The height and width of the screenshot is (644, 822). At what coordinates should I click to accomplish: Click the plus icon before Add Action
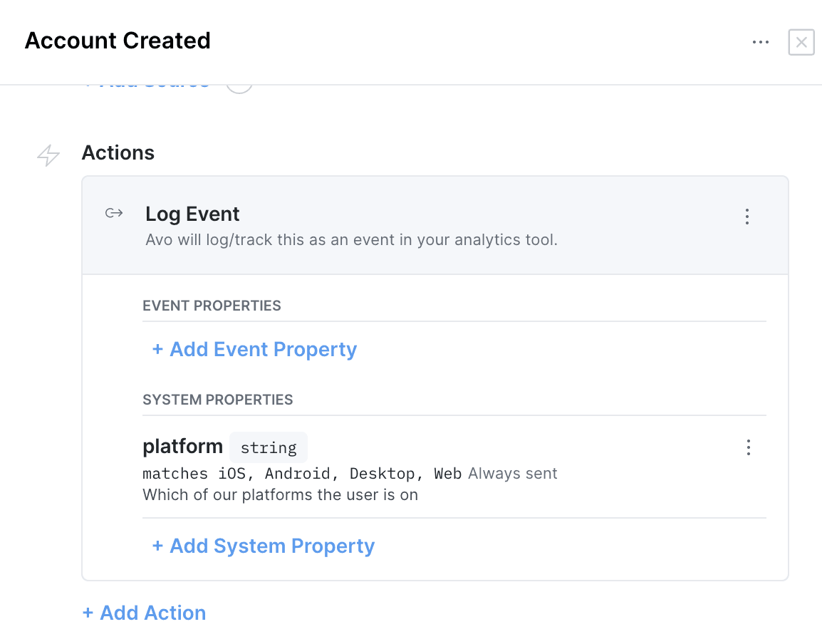89,613
